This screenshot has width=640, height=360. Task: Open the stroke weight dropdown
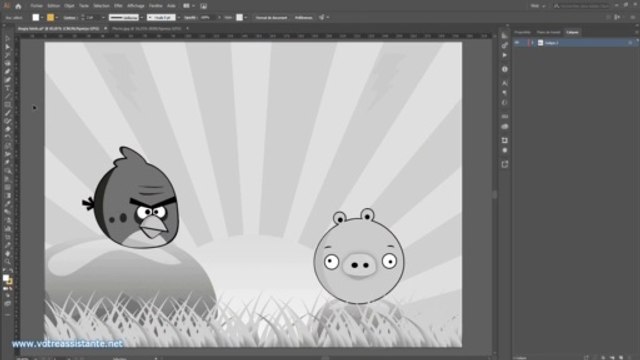point(103,18)
